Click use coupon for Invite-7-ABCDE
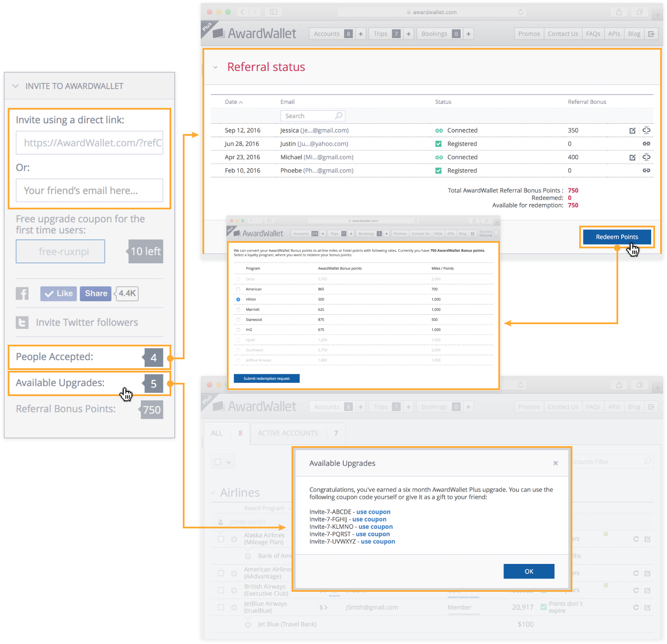 (x=373, y=512)
